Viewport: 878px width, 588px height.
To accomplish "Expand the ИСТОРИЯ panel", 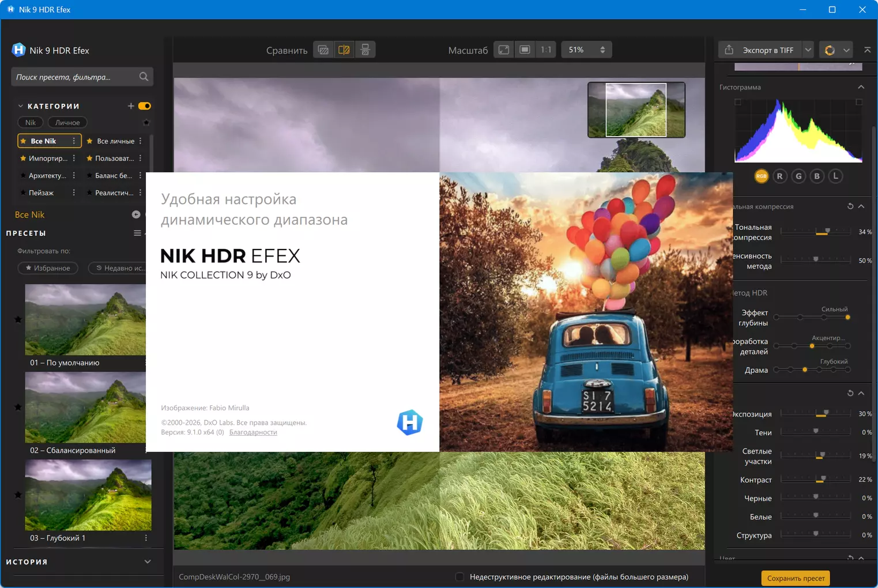I will [148, 561].
